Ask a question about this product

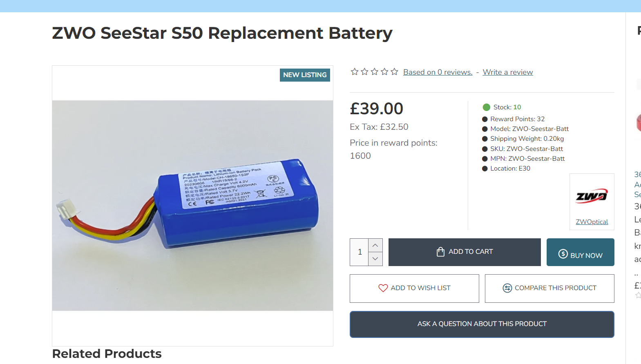tap(482, 324)
